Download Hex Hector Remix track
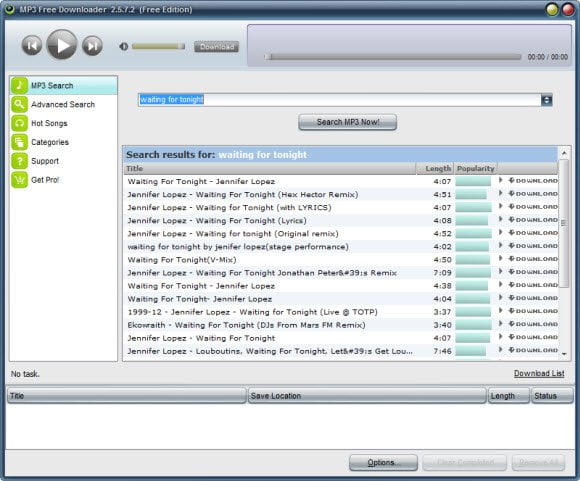The width and height of the screenshot is (580, 481). (533, 194)
